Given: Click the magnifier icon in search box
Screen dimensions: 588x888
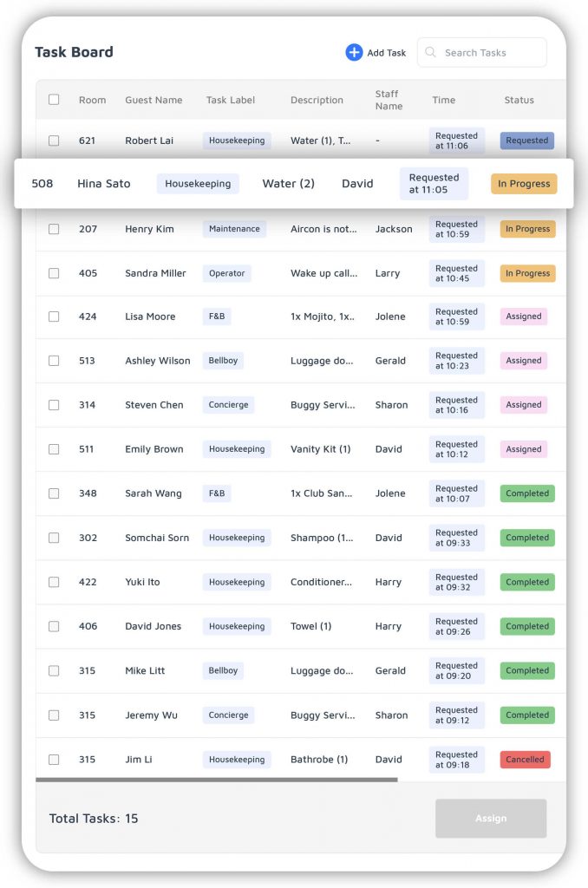Looking at the screenshot, I should [430, 52].
